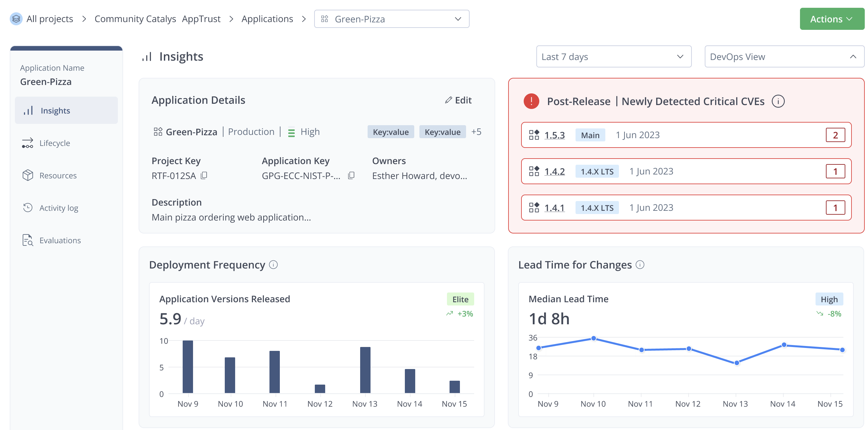Viewport: 868px width, 430px height.
Task: Copy the Application Key value
Action: click(351, 175)
